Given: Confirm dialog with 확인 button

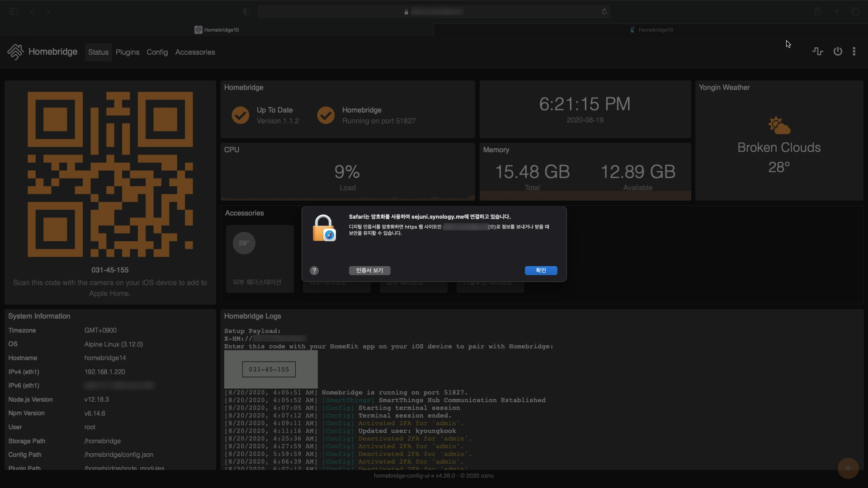Looking at the screenshot, I should click(x=541, y=271).
